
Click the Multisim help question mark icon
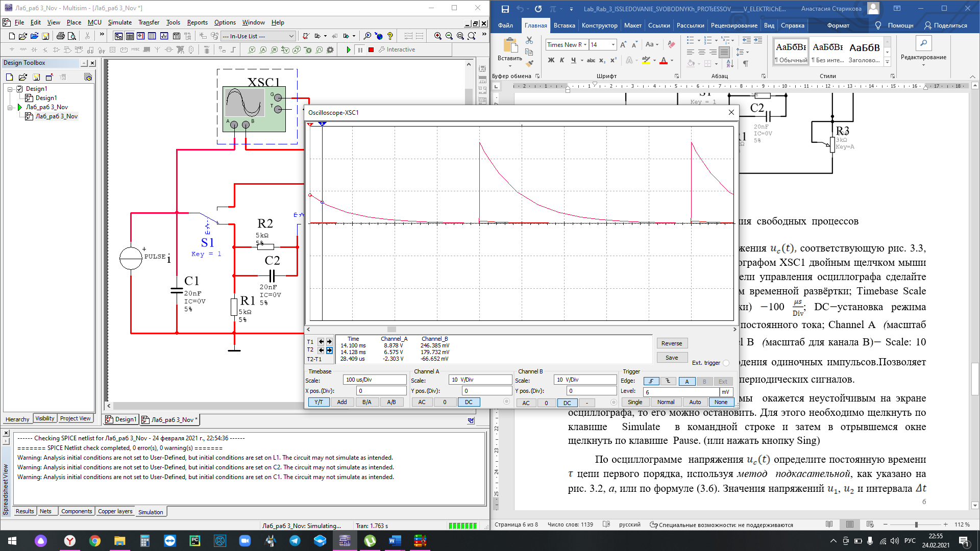tap(390, 36)
